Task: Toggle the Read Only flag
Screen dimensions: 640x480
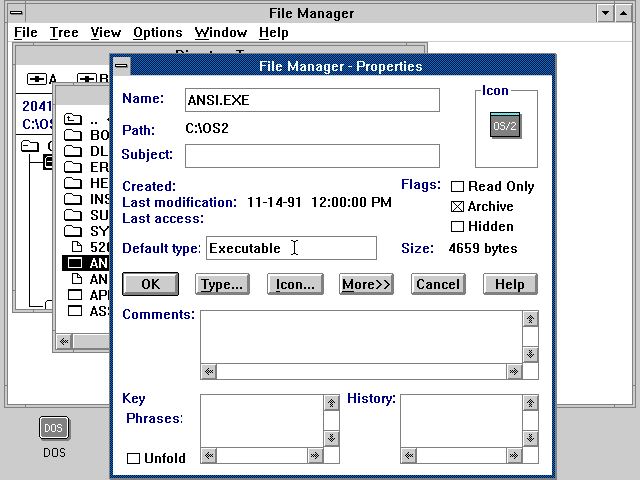Action: point(457,187)
